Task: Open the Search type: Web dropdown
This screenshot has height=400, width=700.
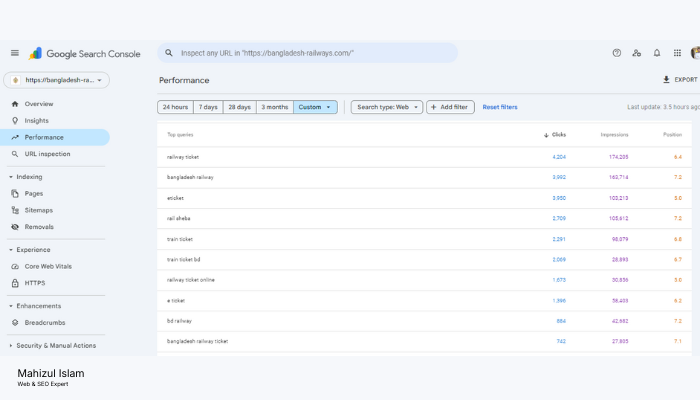Action: [x=387, y=107]
